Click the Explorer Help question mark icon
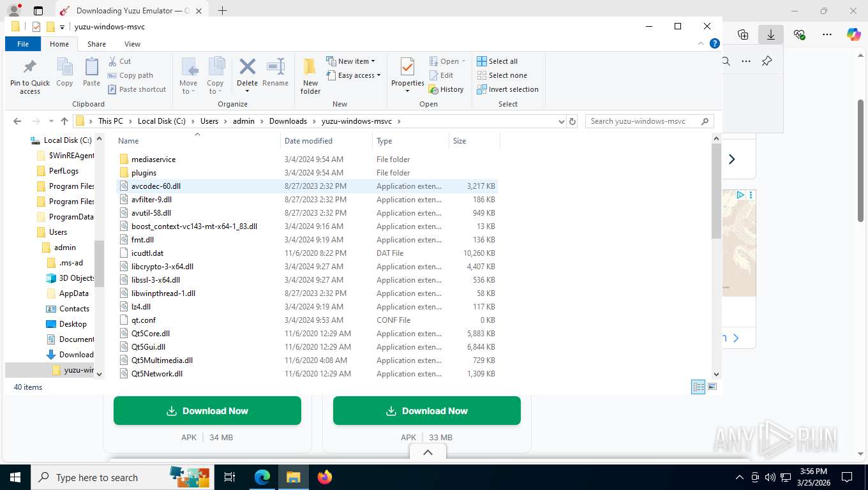 click(715, 43)
